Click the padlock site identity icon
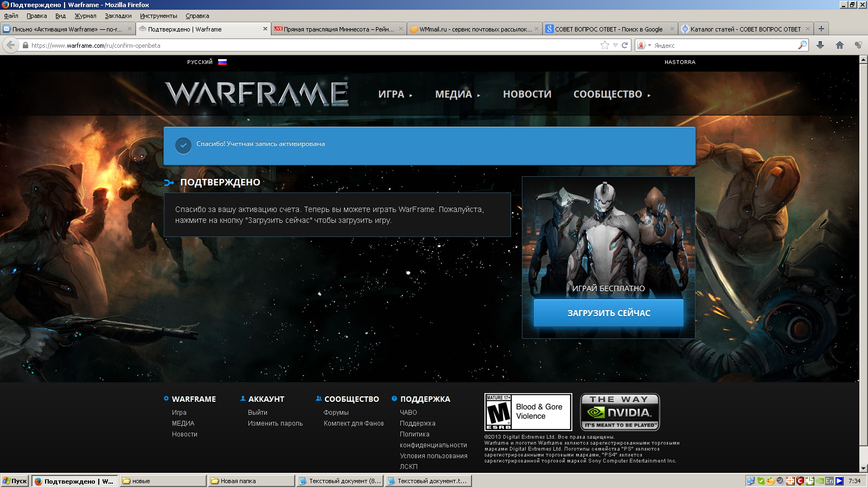This screenshot has width=868, height=488. [25, 46]
